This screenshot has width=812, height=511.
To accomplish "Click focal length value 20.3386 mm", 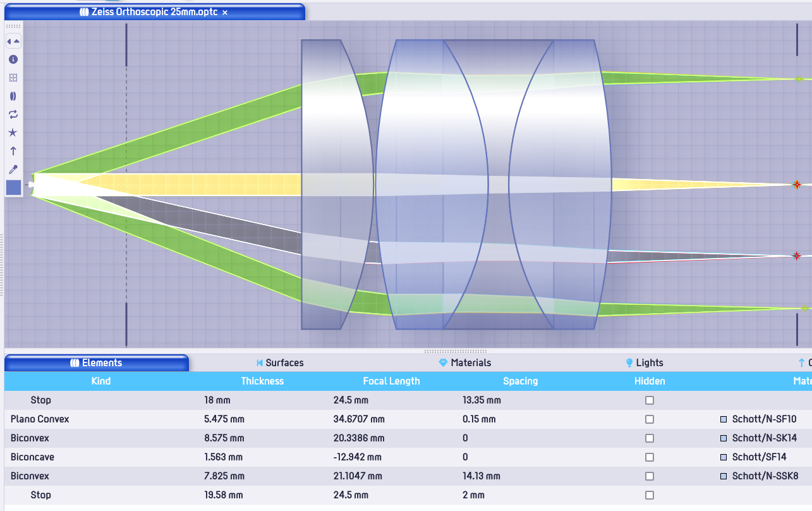I will pyautogui.click(x=359, y=438).
